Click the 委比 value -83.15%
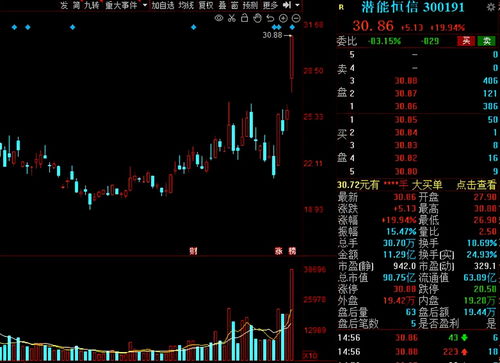 pos(384,41)
